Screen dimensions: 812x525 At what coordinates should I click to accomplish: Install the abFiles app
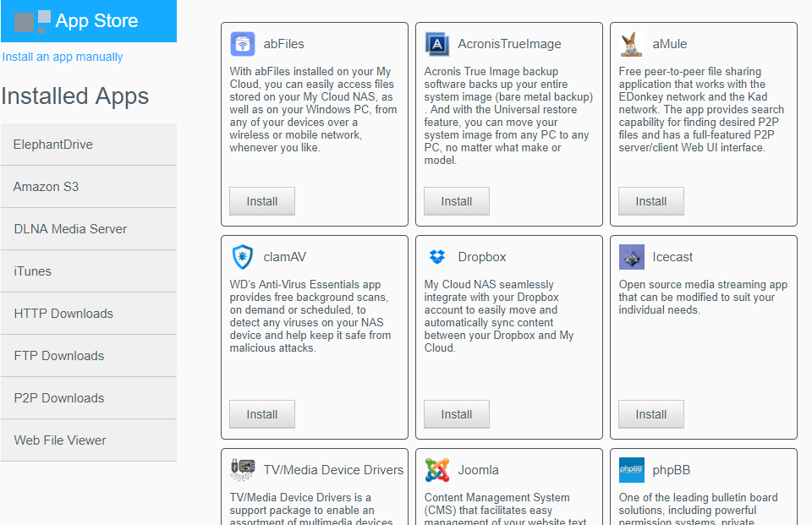[261, 200]
